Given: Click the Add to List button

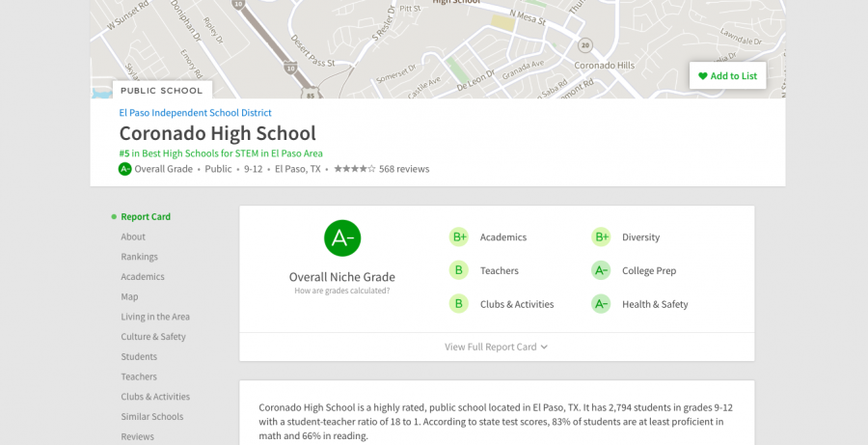Looking at the screenshot, I should [x=727, y=76].
